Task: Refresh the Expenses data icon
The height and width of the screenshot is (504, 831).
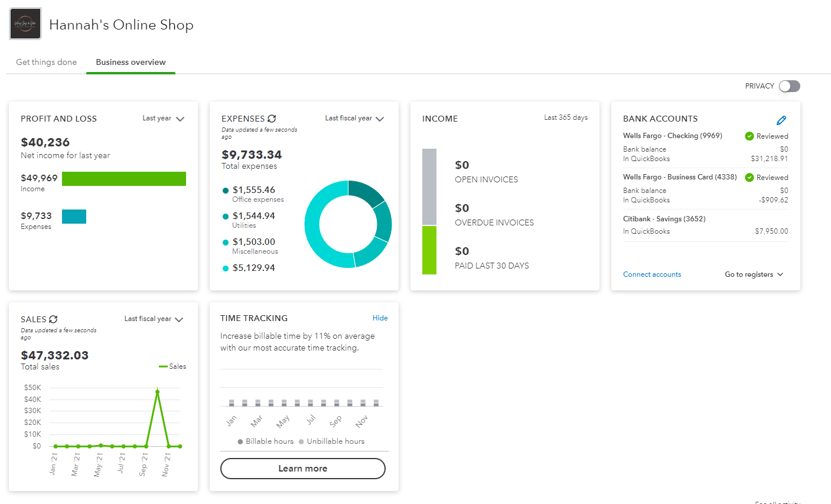Action: [x=272, y=119]
